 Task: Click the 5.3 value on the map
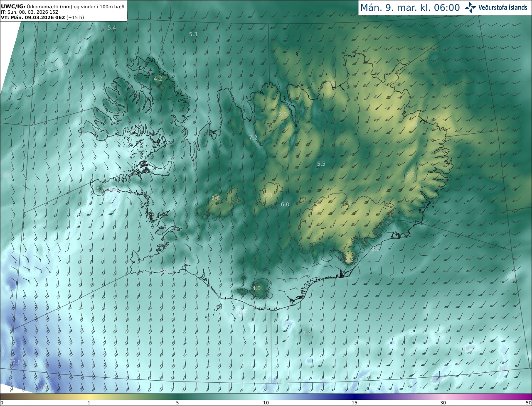coord(193,34)
